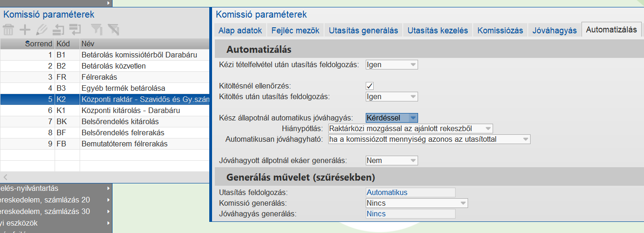This screenshot has width=644, height=233.
Task: Click the pencil edit icon
Action: pyautogui.click(x=41, y=30)
